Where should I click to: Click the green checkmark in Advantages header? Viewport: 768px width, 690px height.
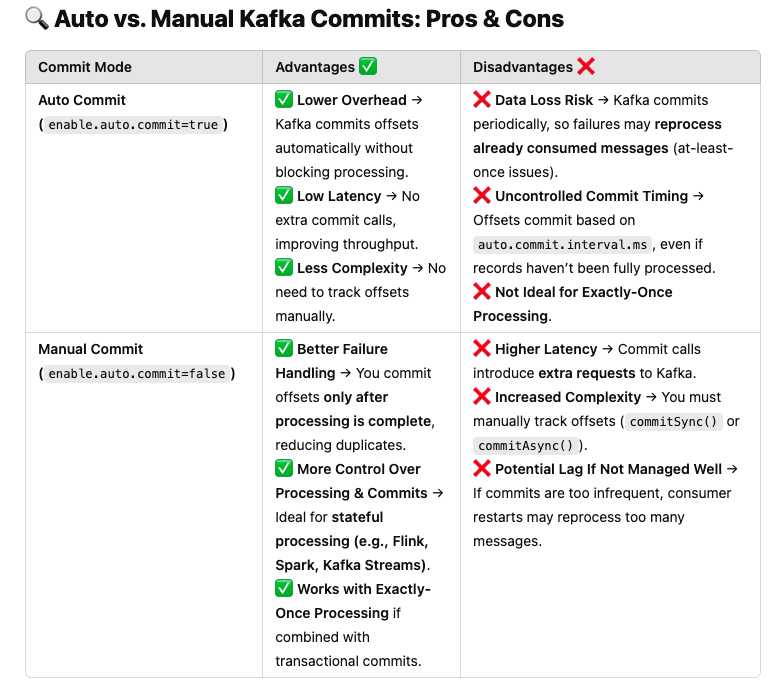tap(368, 67)
